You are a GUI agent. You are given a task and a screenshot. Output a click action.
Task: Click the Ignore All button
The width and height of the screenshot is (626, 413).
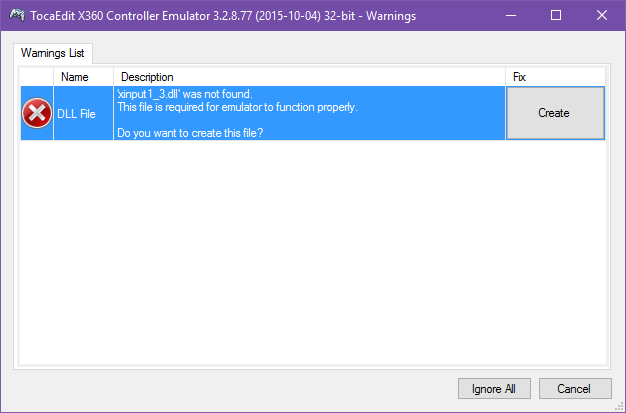(494, 389)
